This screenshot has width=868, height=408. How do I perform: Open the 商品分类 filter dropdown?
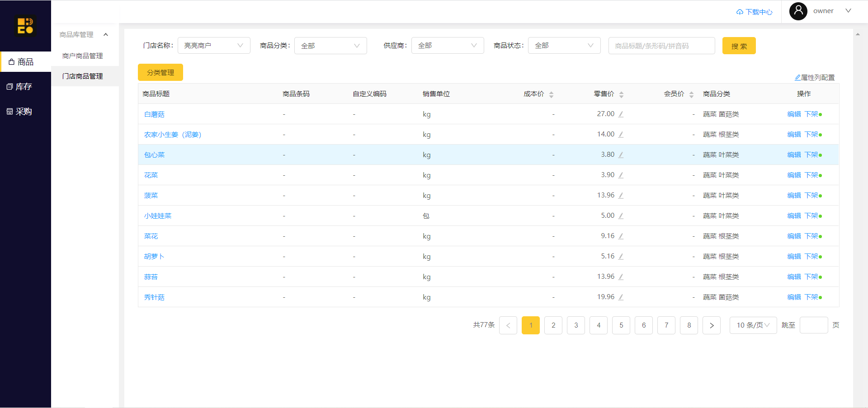(x=330, y=46)
